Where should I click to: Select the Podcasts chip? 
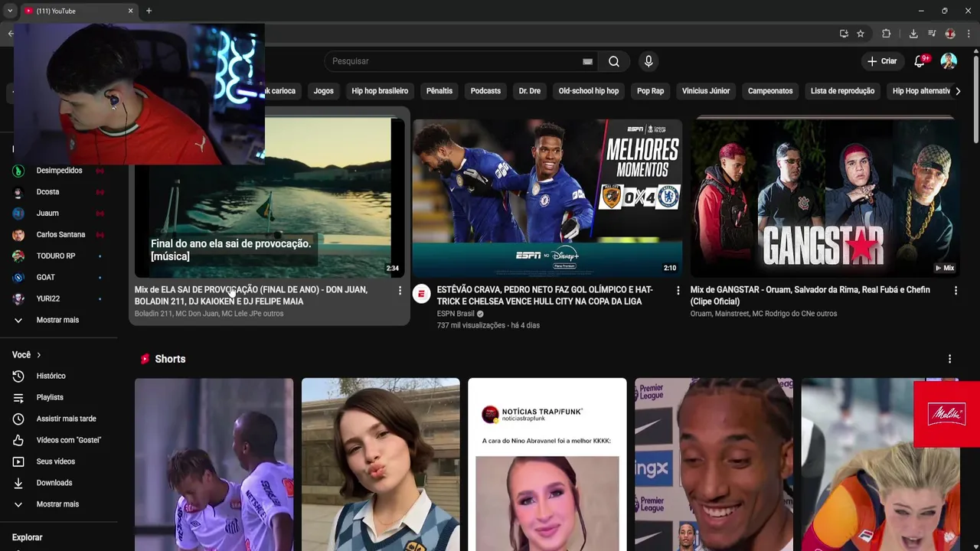pos(485,91)
